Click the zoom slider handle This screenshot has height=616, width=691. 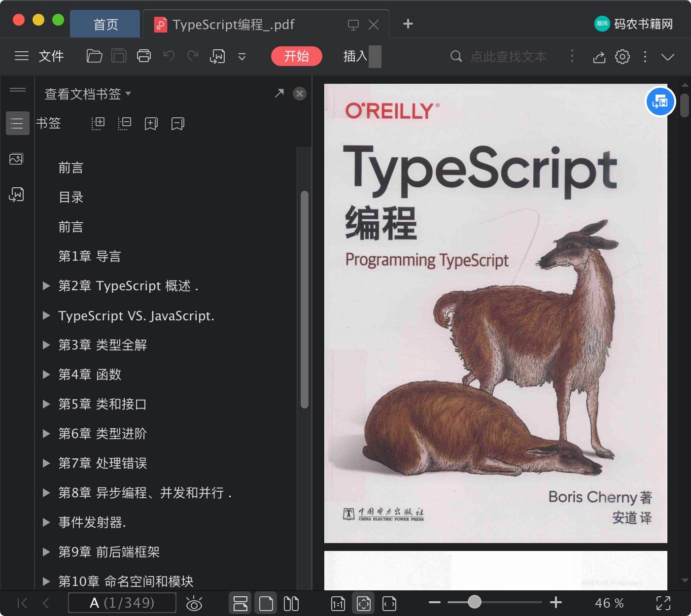coord(475,602)
